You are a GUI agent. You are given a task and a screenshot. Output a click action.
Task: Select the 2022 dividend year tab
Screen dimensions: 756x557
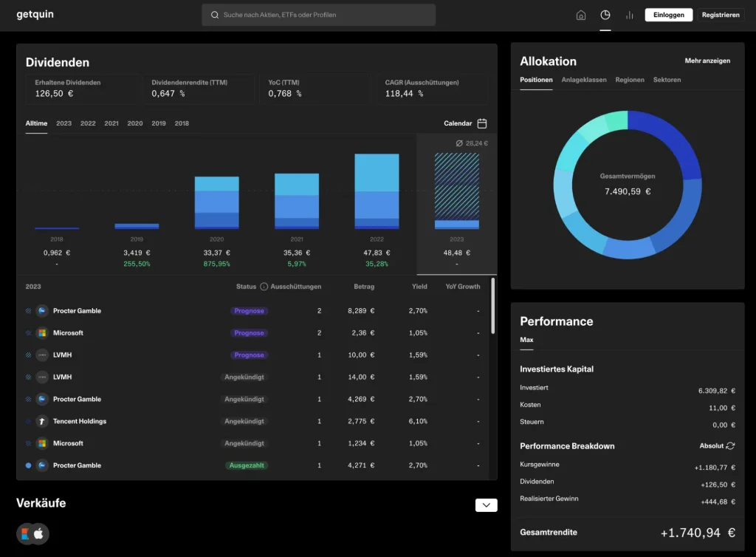click(x=88, y=123)
